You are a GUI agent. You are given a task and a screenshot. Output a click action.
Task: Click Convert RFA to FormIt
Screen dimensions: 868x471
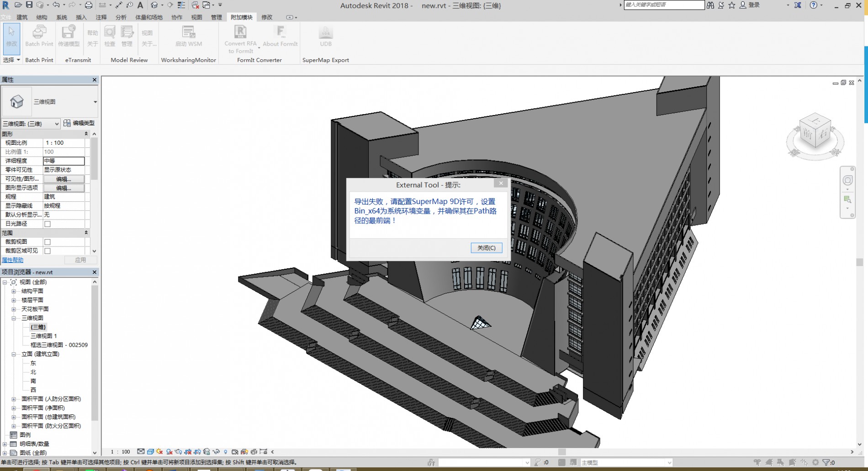click(x=240, y=39)
